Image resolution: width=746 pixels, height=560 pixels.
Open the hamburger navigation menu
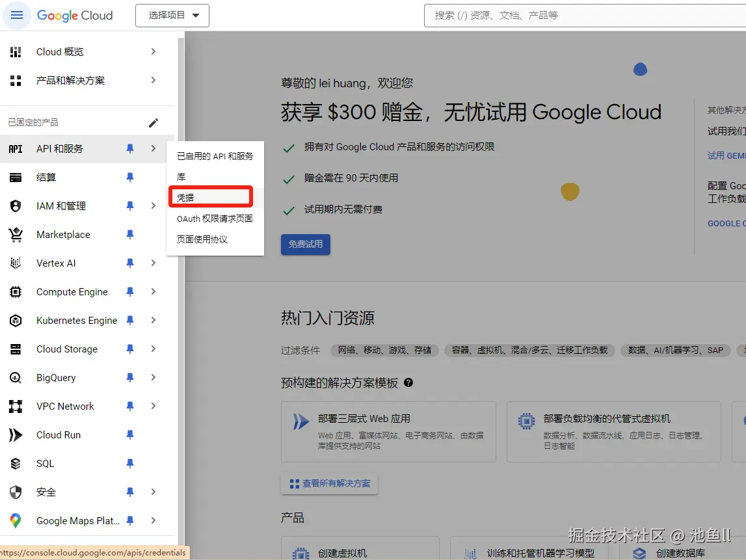(17, 15)
